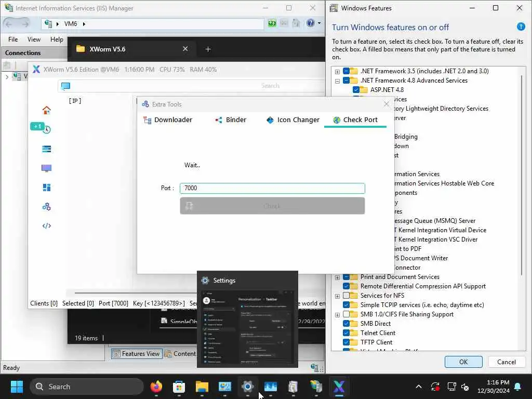Switch to the Icon Changer tab
This screenshot has height=399, width=532.
(x=293, y=120)
